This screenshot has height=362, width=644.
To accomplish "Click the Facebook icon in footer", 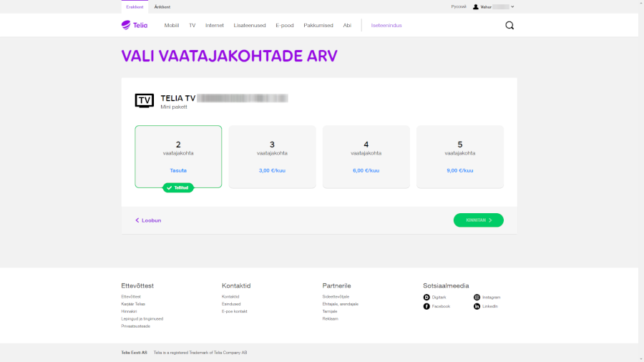I will (x=426, y=306).
